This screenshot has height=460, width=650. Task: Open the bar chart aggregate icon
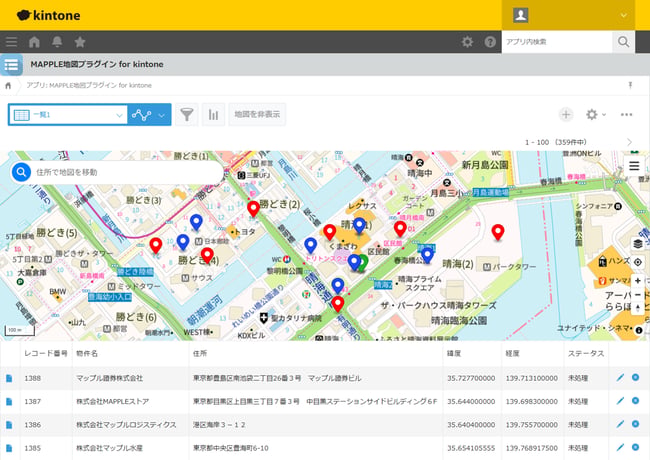coord(213,115)
